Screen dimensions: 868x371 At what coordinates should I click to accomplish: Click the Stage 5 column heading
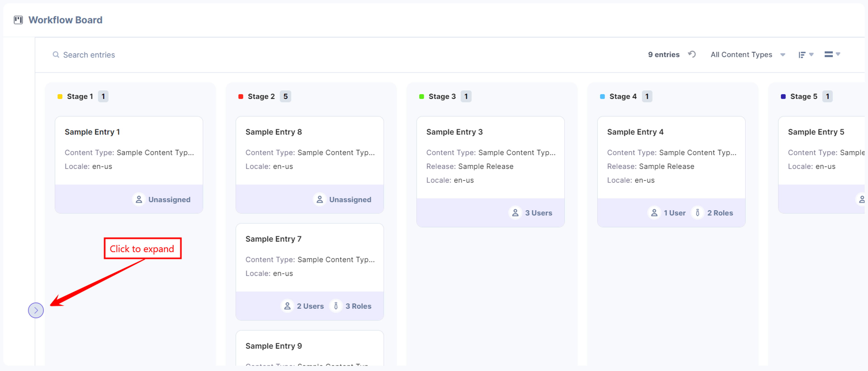pyautogui.click(x=804, y=97)
